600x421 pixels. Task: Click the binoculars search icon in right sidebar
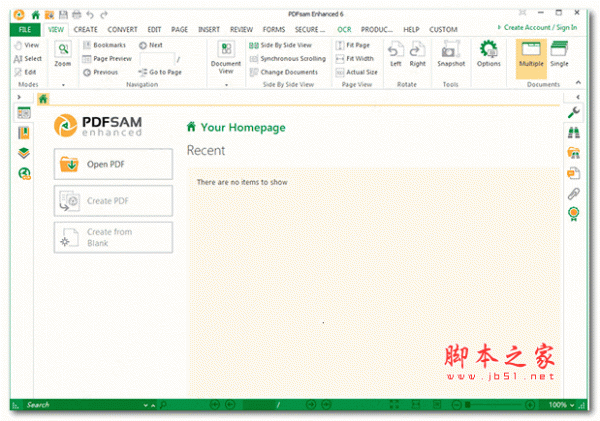(573, 131)
